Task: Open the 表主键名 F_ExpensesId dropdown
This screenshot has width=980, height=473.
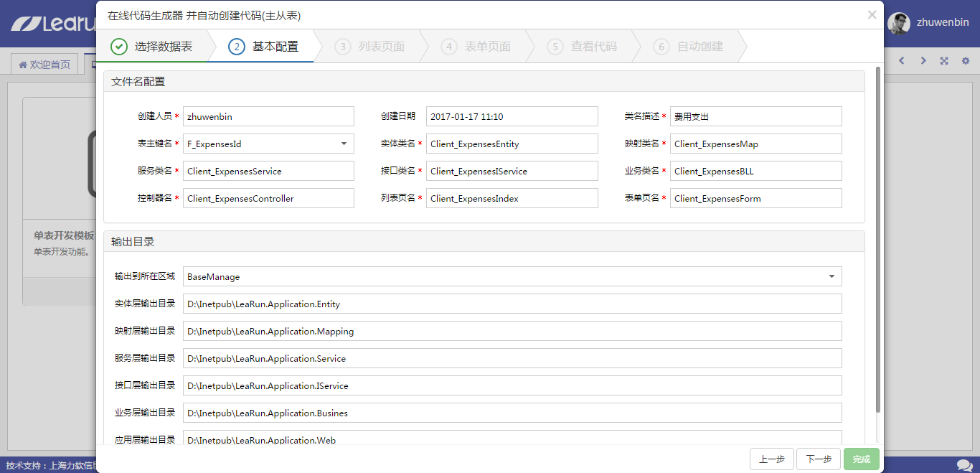Action: tap(268, 144)
